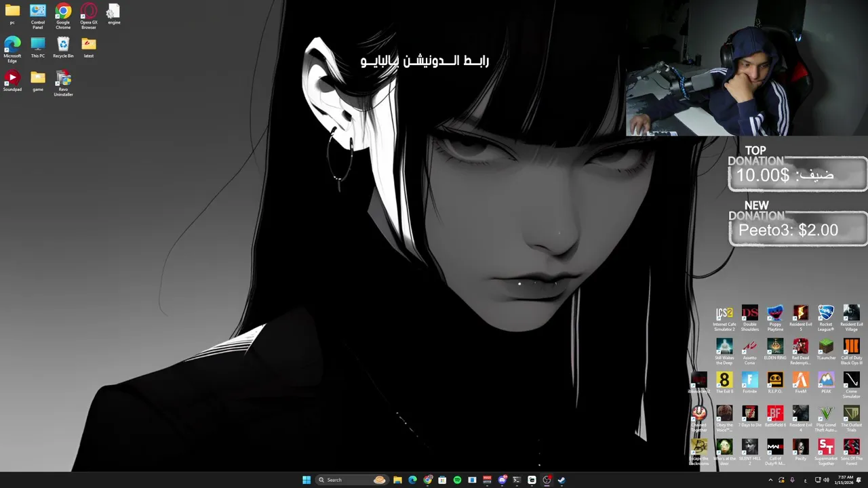Select the 7 Days to Die icon
The image size is (868, 488).
[x=750, y=417]
